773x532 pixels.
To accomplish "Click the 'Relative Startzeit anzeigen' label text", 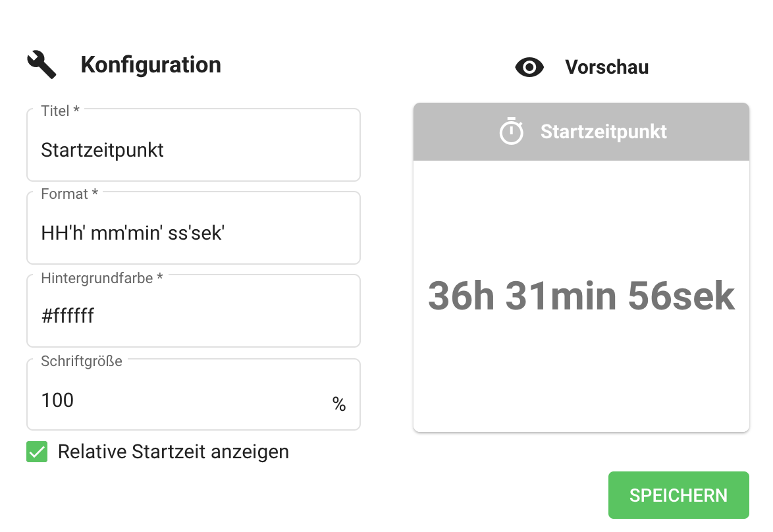I will [173, 452].
